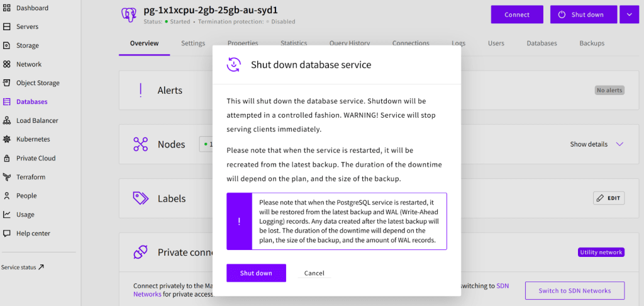Image resolution: width=644 pixels, height=306 pixels.
Task: Open the Service status link
Action: 23,267
